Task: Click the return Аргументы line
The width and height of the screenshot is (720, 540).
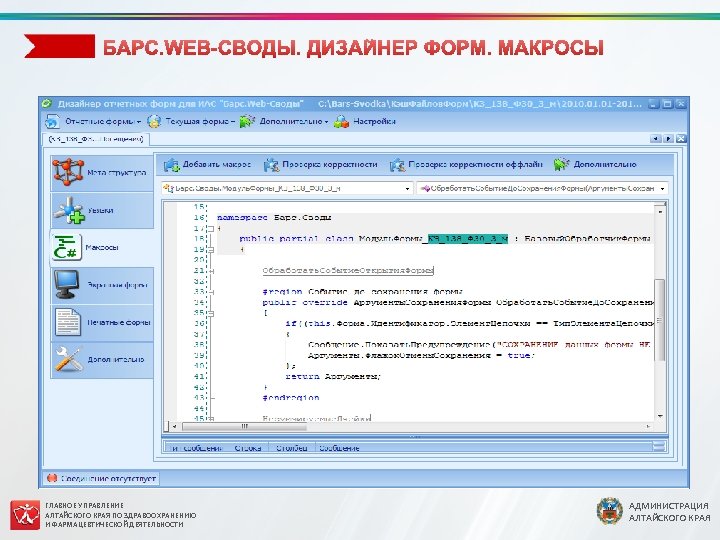Action: point(333,377)
